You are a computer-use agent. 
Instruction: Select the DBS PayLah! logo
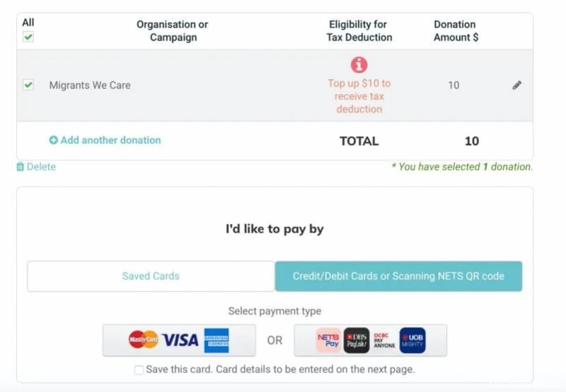coord(356,340)
